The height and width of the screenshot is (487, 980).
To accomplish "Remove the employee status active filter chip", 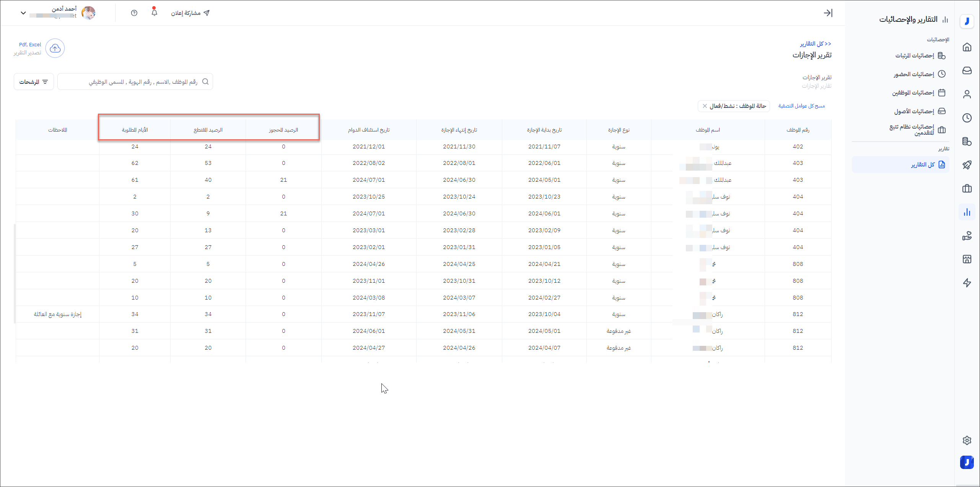I will (705, 106).
